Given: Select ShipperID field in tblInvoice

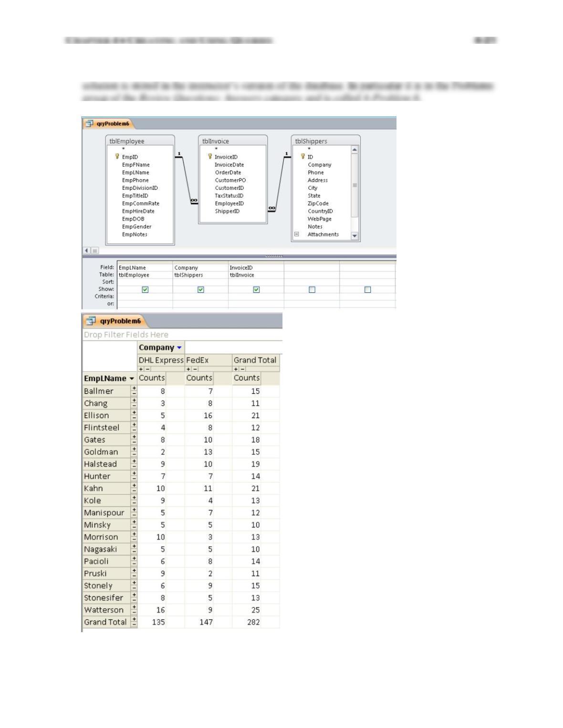Looking at the screenshot, I should point(227,211).
